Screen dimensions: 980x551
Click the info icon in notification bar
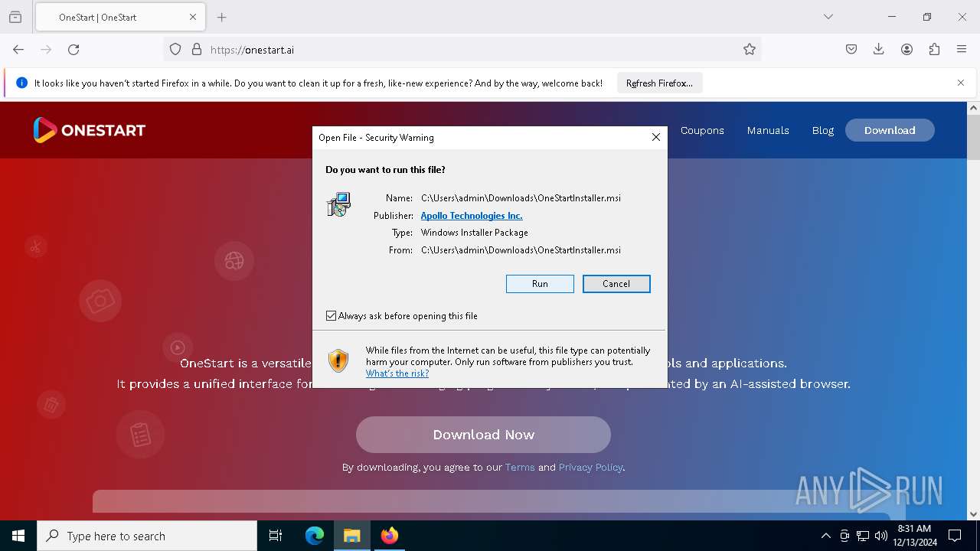[x=21, y=83]
